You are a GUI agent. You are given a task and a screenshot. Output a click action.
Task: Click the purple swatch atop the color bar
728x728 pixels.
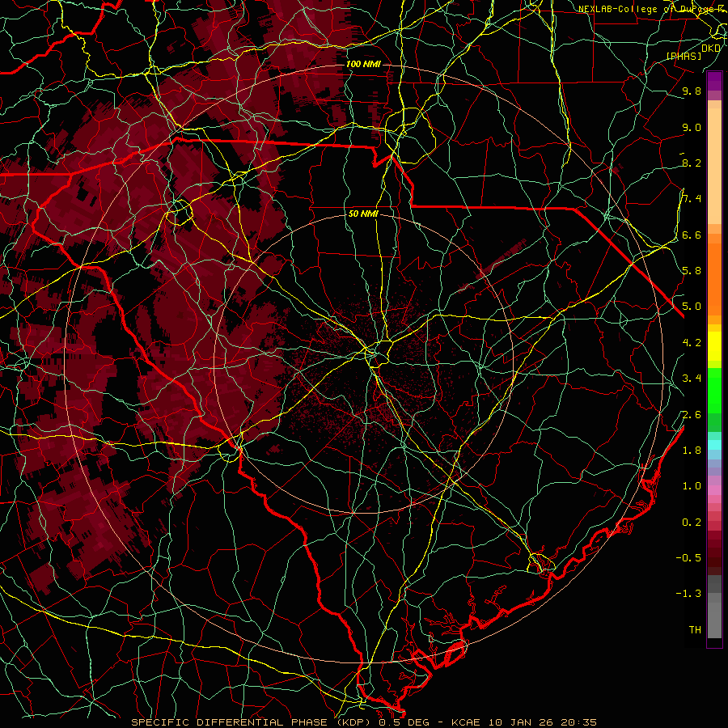click(714, 81)
